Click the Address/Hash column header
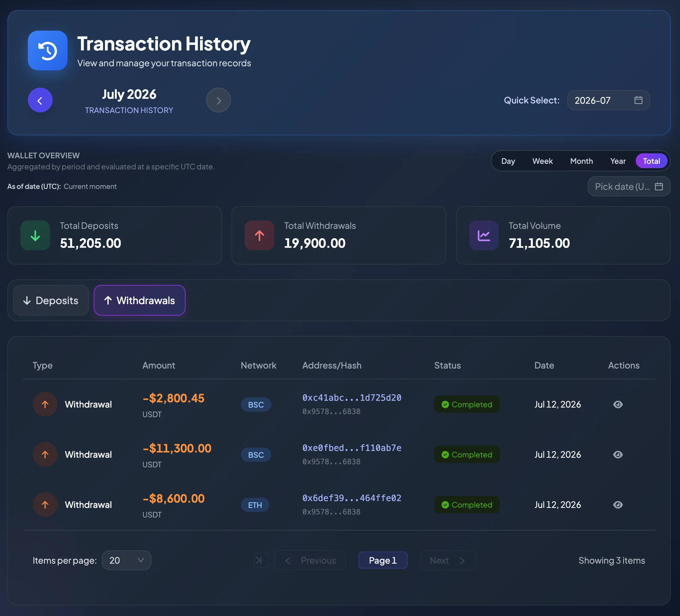This screenshot has height=616, width=680. tap(332, 365)
